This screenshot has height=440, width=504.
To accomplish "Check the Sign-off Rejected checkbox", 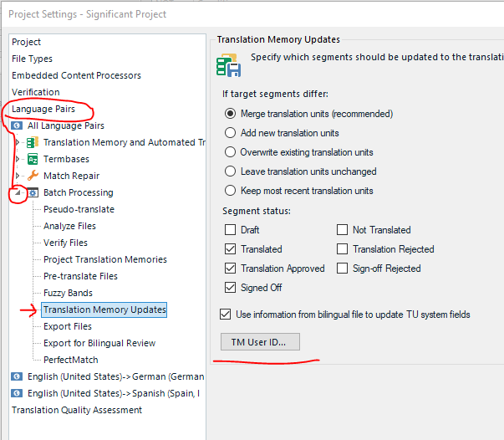I will point(342,269).
